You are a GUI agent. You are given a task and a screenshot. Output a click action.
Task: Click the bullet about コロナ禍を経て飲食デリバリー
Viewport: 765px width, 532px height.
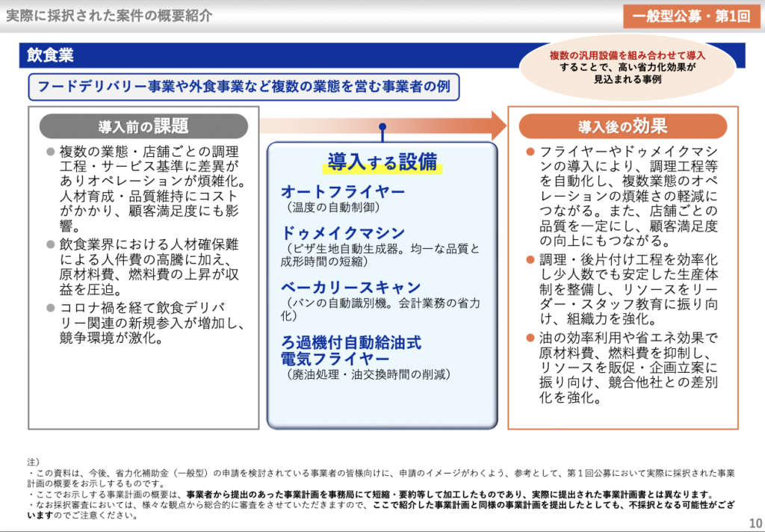[x=146, y=323]
